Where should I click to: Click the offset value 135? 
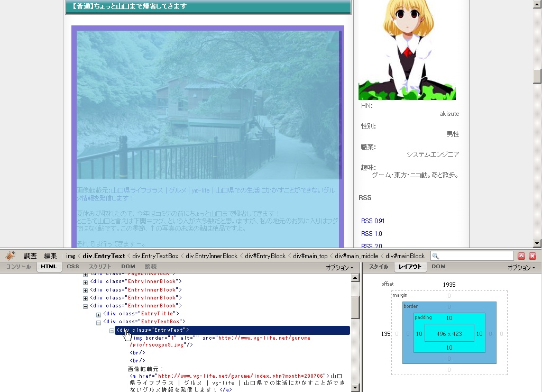tap(386, 334)
